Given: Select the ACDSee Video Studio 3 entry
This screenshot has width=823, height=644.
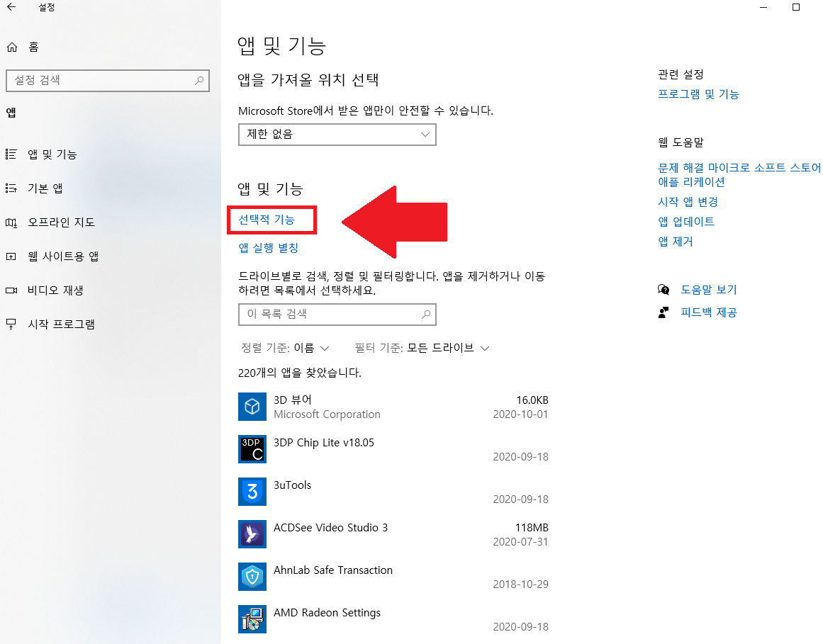Looking at the screenshot, I should (x=330, y=528).
